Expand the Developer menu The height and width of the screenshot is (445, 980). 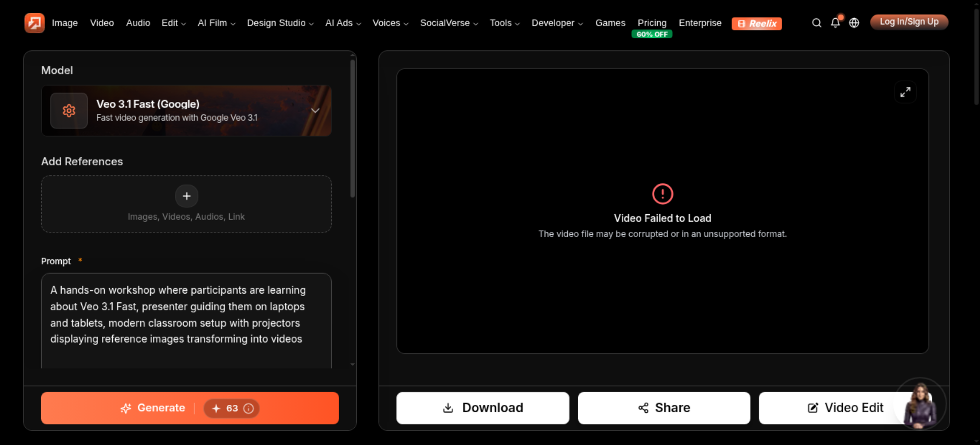pos(557,23)
